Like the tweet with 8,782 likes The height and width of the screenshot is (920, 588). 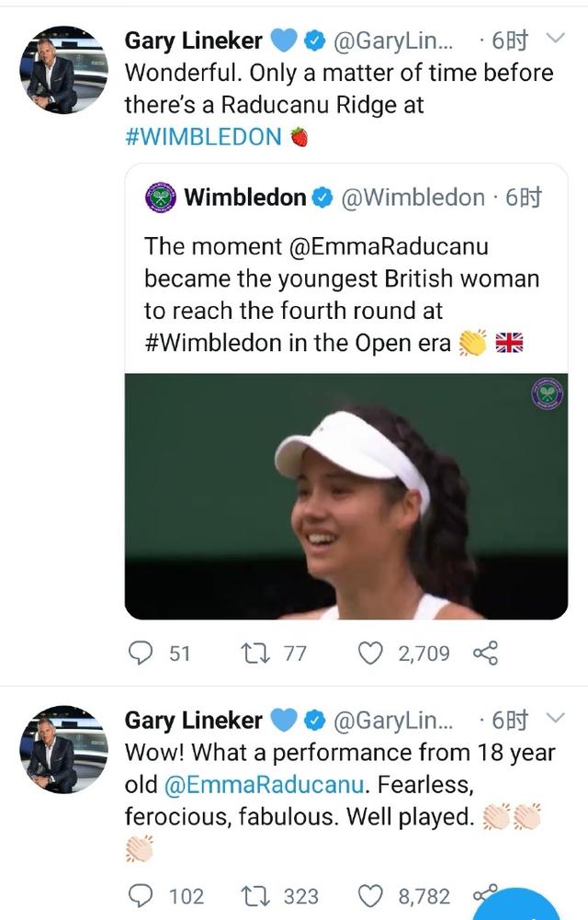pyautogui.click(x=369, y=895)
